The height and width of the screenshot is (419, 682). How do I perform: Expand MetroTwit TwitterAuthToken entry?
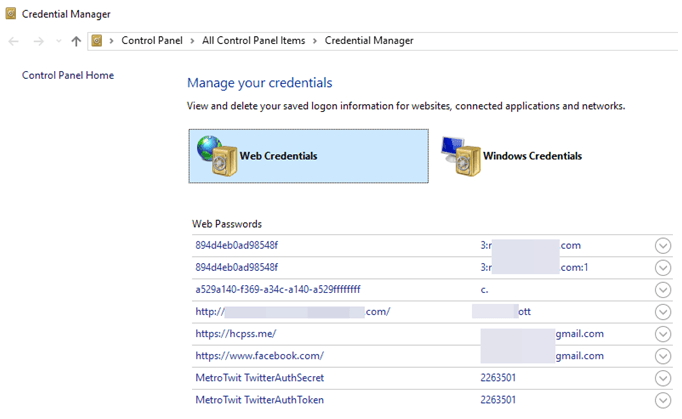pyautogui.click(x=662, y=400)
